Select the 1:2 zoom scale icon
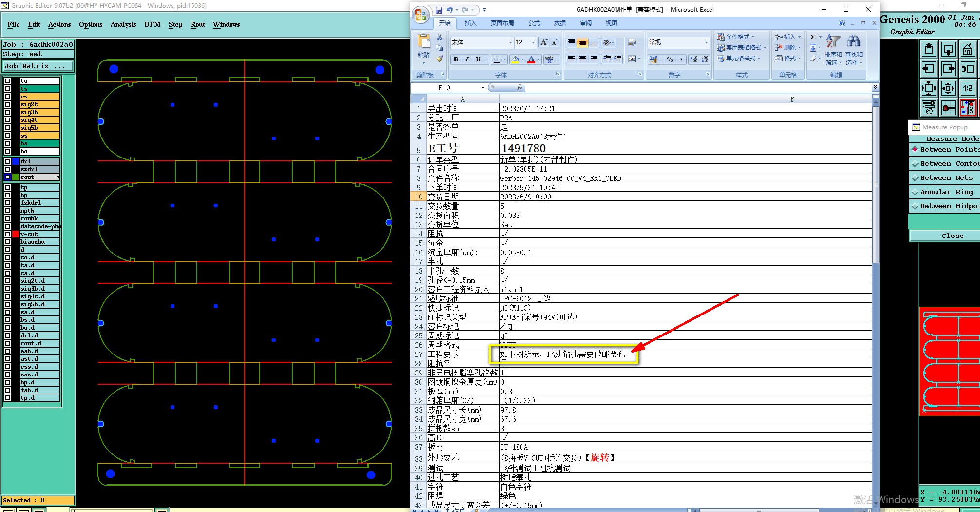Screen dimensions: 980x512 [x=967, y=88]
